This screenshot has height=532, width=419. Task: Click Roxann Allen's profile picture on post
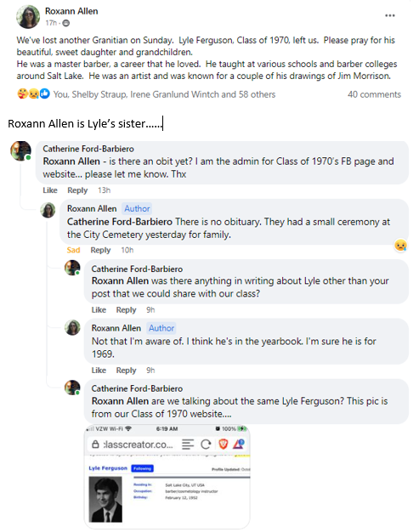(x=28, y=17)
